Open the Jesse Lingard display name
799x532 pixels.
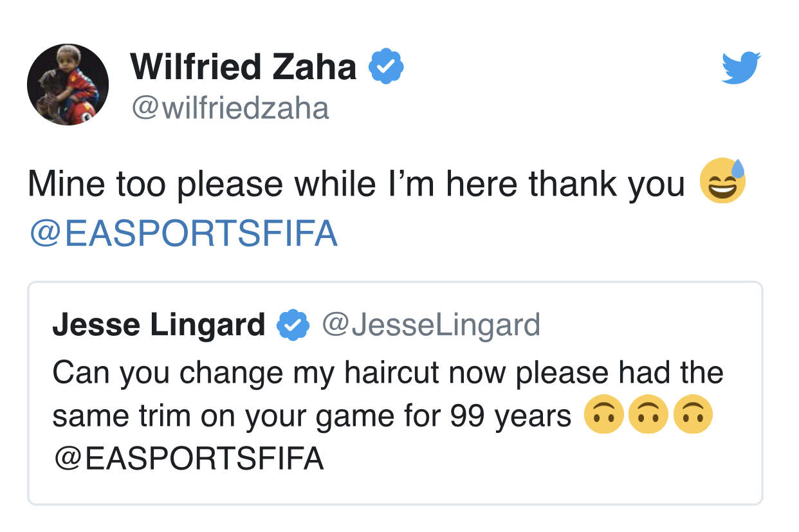coord(159,325)
